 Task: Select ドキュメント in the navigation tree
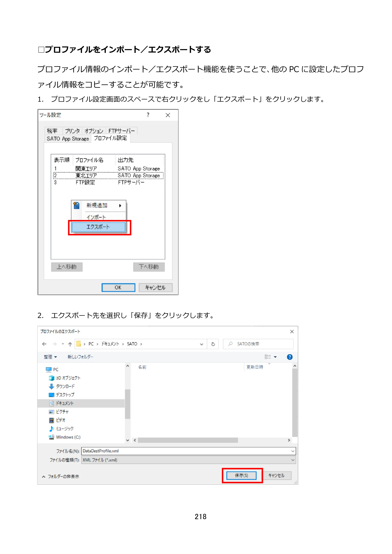click(x=81, y=403)
